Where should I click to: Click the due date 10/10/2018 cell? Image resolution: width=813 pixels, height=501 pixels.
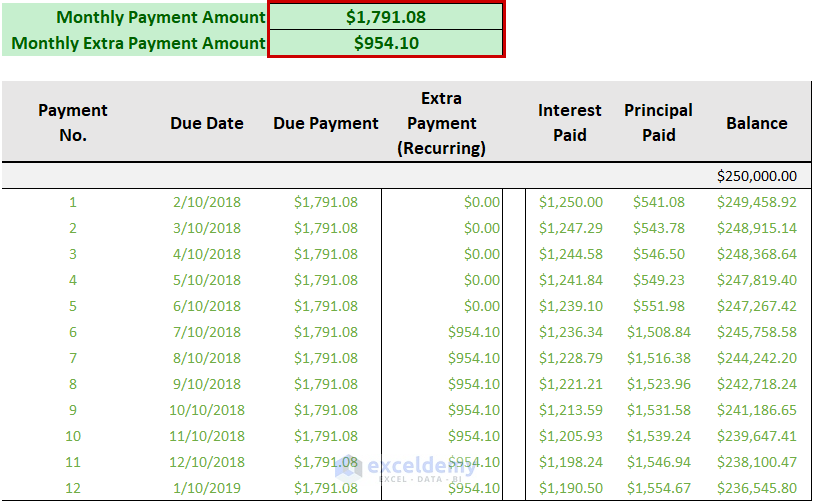pos(207,410)
